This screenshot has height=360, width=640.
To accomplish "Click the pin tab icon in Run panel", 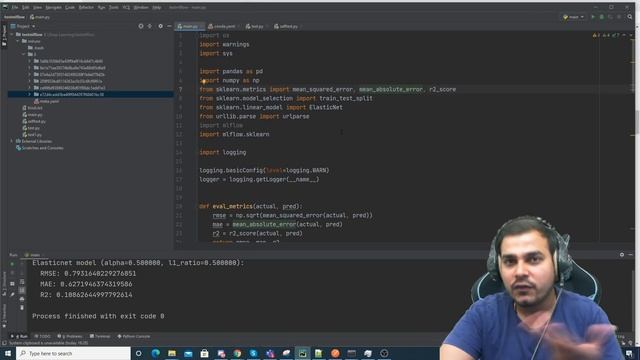I will (12, 293).
